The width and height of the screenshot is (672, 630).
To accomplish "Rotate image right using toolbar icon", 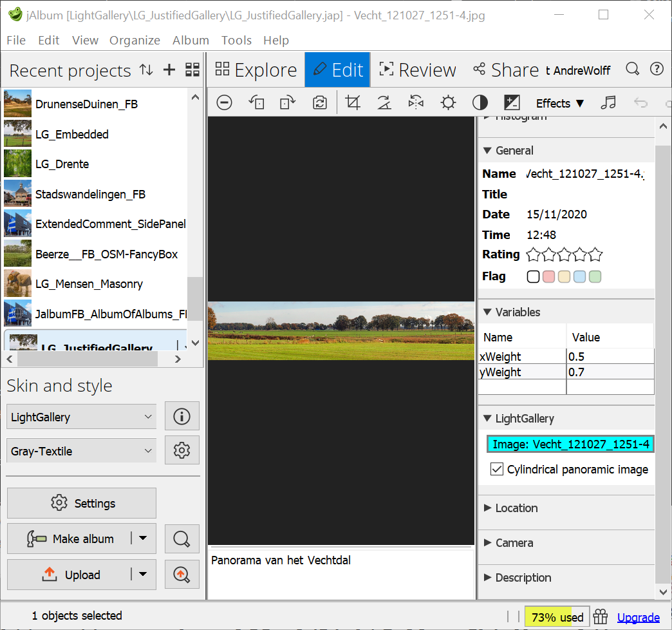I will click(x=287, y=103).
